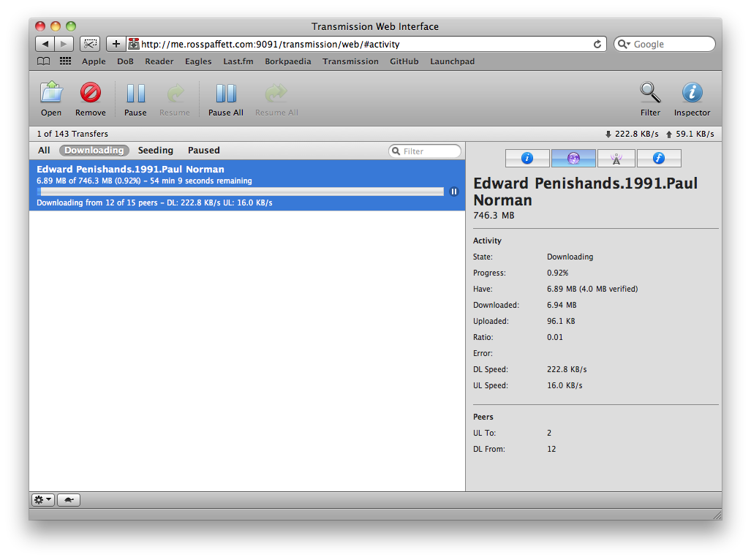Open GitHub bookmark

pyautogui.click(x=404, y=61)
